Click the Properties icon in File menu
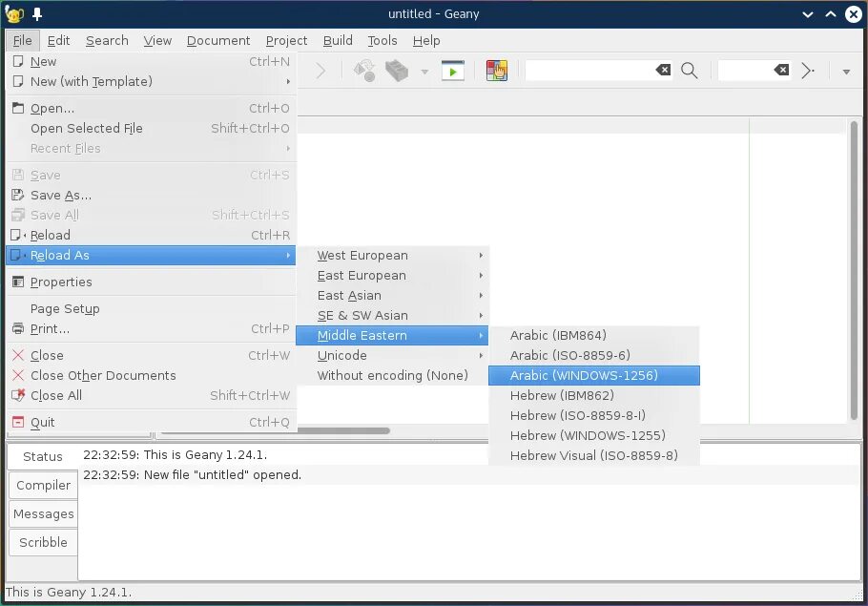 pyautogui.click(x=18, y=282)
